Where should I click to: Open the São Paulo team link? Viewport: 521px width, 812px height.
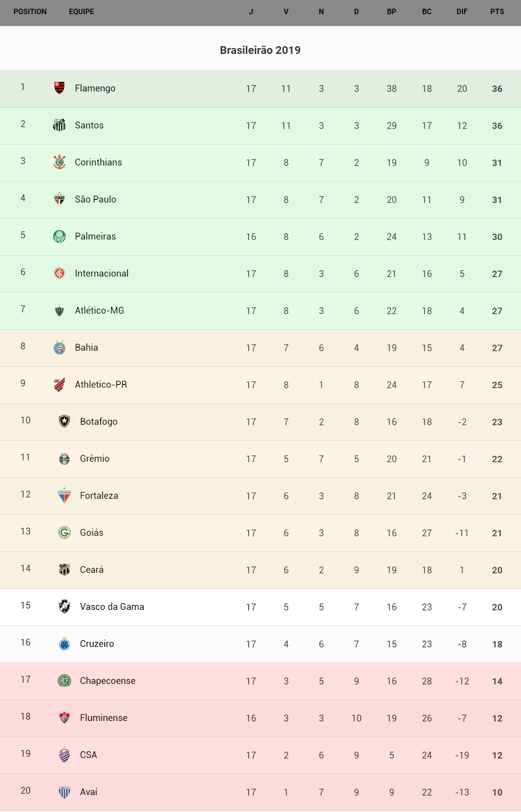click(96, 199)
